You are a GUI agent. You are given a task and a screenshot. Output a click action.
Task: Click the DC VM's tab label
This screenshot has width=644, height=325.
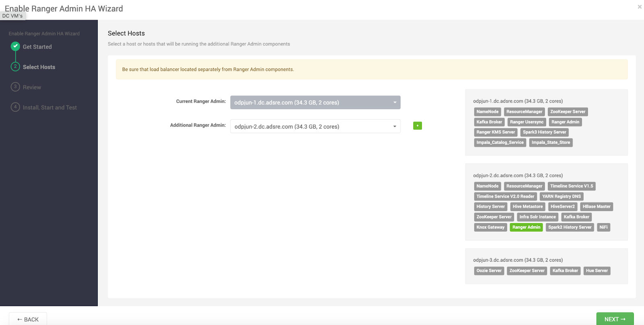pos(12,16)
